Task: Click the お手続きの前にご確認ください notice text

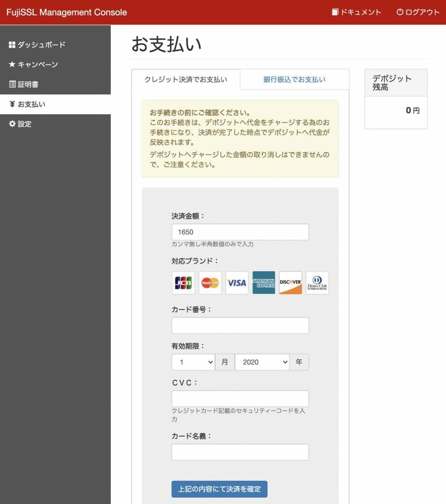Action: pyautogui.click(x=200, y=113)
